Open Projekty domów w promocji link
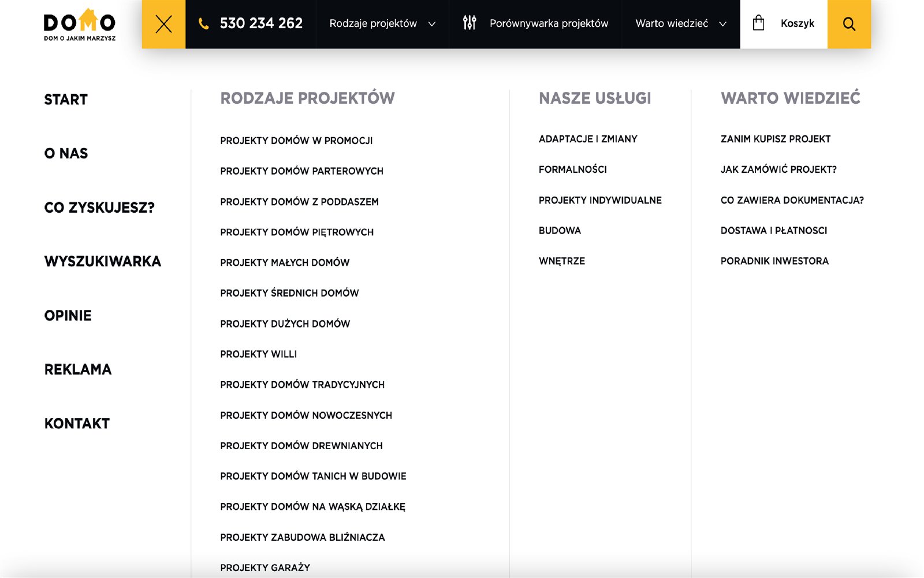 (296, 140)
